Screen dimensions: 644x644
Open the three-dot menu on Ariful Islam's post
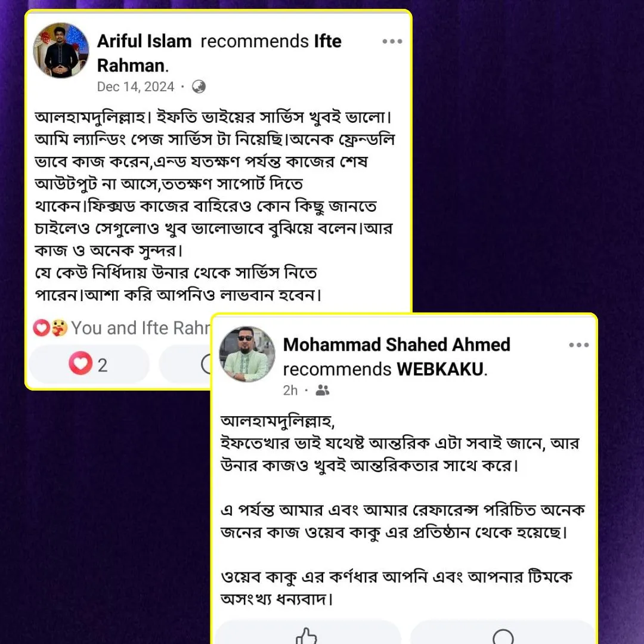(392, 41)
